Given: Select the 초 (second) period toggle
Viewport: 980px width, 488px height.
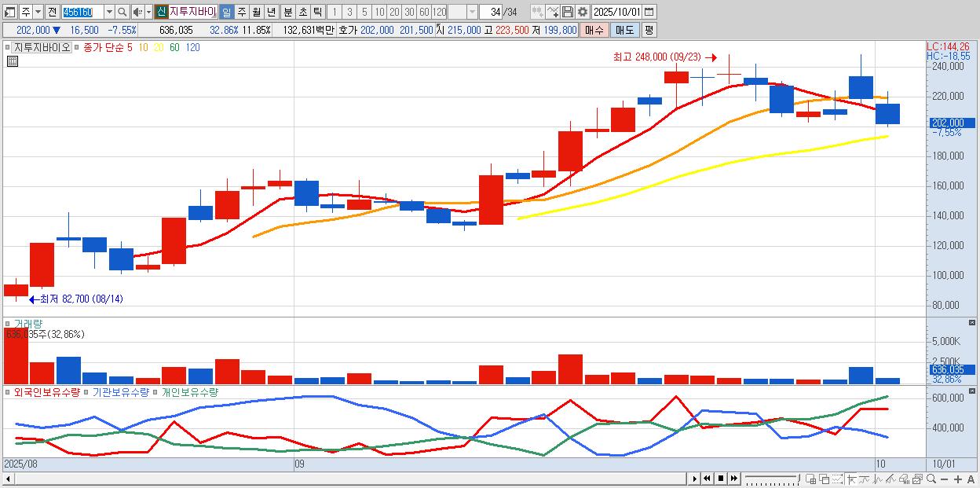Looking at the screenshot, I should coord(302,12).
